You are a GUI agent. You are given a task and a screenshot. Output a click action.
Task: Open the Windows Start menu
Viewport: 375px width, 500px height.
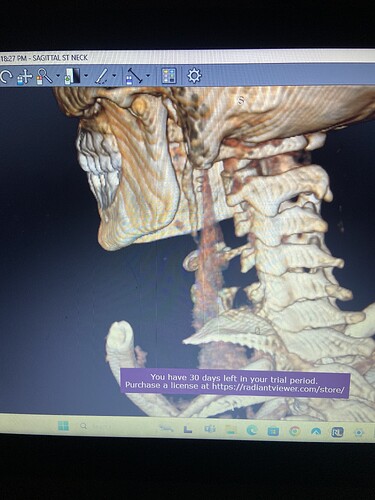point(63,426)
